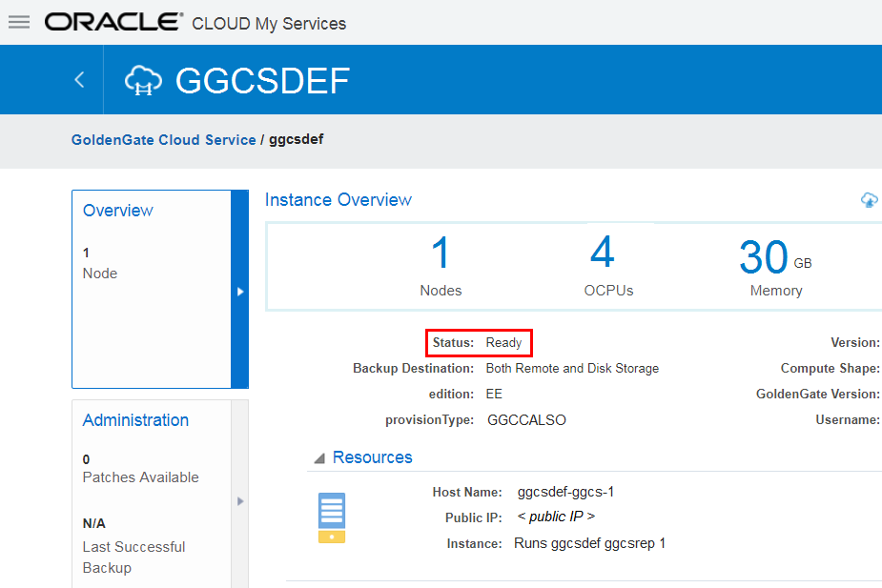The width and height of the screenshot is (882, 588).
Task: Click the back chevron in the GGCSDEF header
Action: click(78, 80)
